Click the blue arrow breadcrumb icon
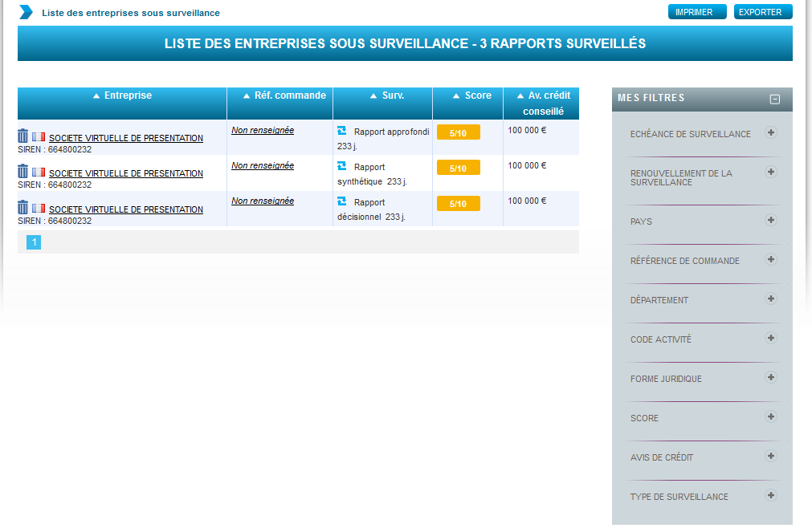Screen dimensions: 812x528 coord(27,12)
